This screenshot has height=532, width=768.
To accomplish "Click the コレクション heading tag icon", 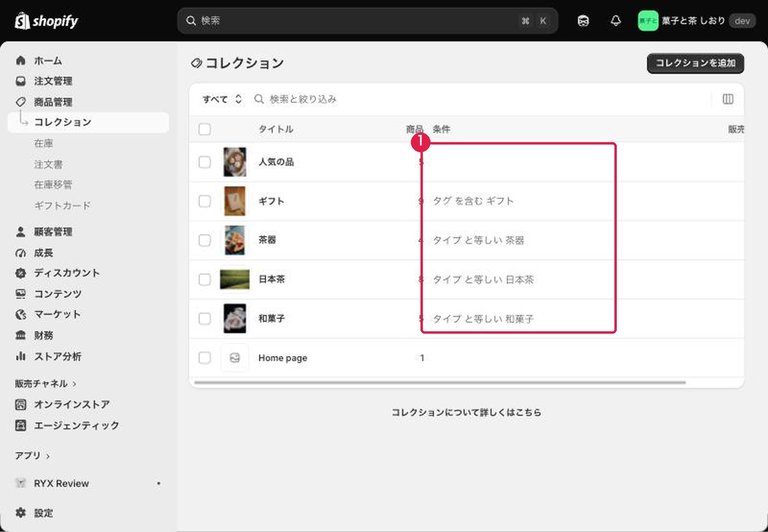I will tap(196, 63).
